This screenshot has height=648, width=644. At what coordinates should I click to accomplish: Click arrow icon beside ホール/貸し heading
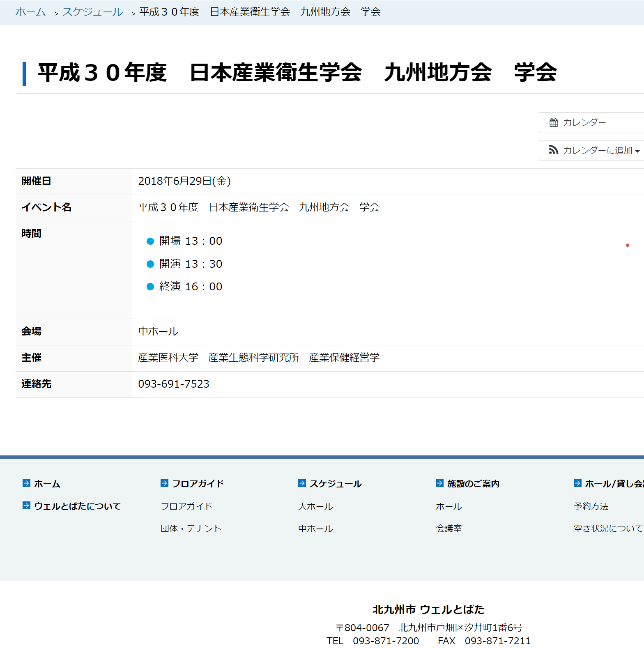point(577,483)
